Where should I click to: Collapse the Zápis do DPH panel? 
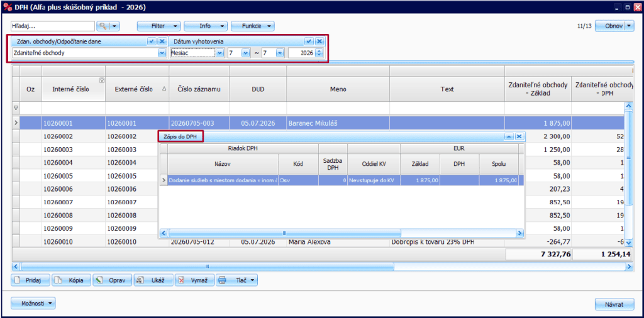pyautogui.click(x=509, y=136)
